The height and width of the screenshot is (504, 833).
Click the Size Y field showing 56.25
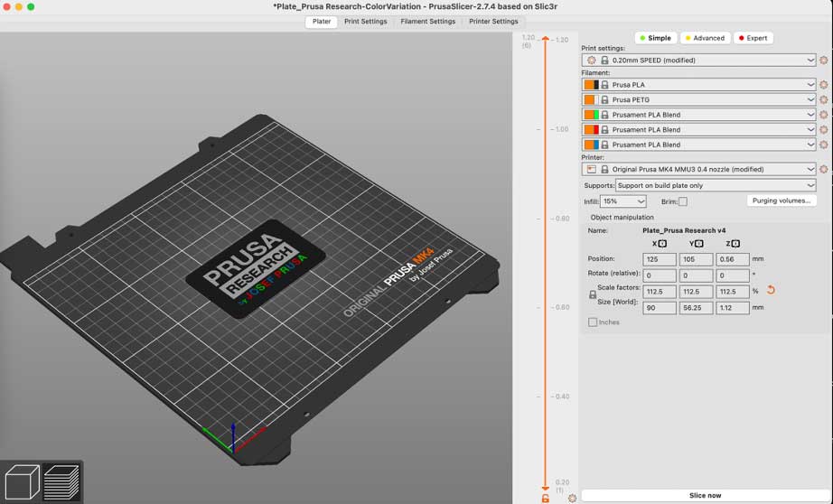[x=696, y=307]
